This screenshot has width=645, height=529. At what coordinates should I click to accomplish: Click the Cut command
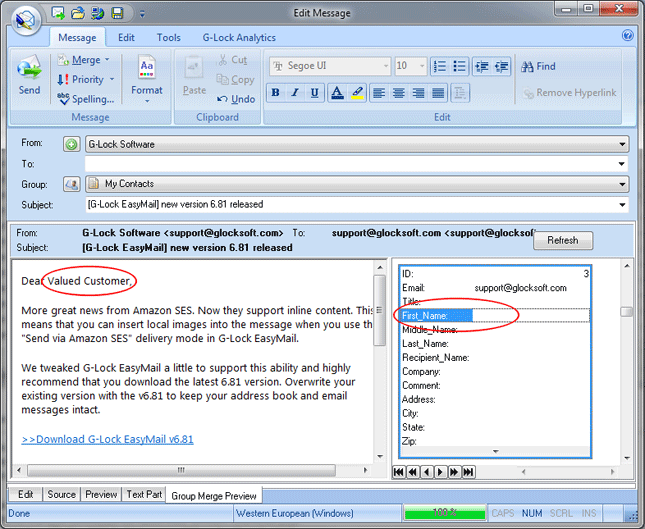233,60
